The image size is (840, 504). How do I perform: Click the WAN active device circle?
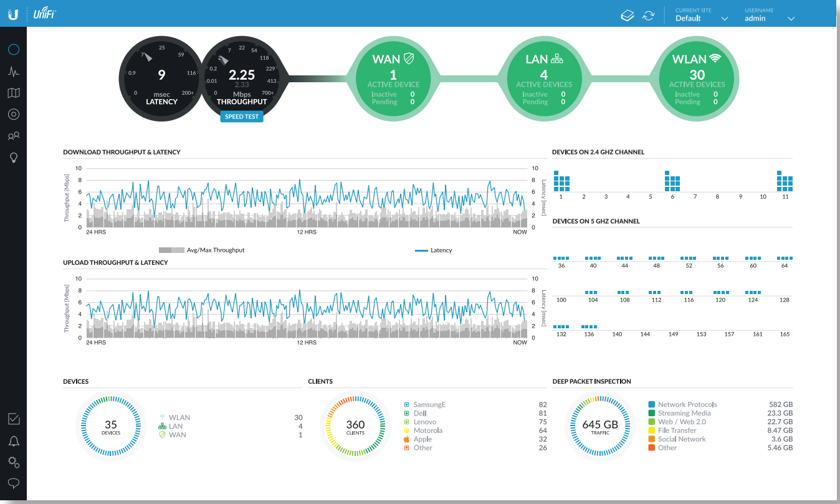[x=393, y=78]
